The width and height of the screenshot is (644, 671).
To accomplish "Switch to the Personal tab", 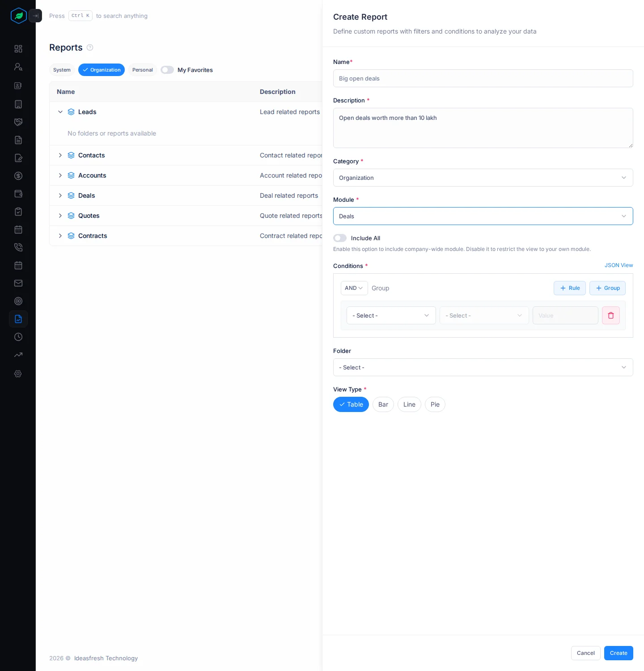I will click(143, 70).
